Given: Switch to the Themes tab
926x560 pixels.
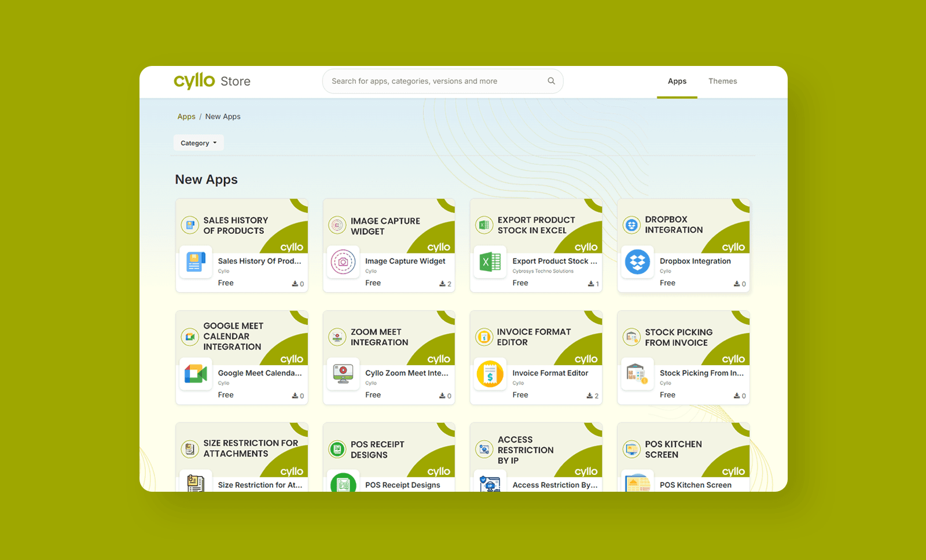Looking at the screenshot, I should [722, 81].
